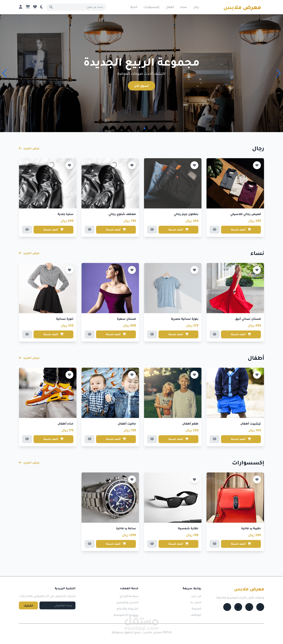This screenshot has height=644, width=283.
Task: Expand عرض المزيد for رجال section
Action: coord(29,148)
